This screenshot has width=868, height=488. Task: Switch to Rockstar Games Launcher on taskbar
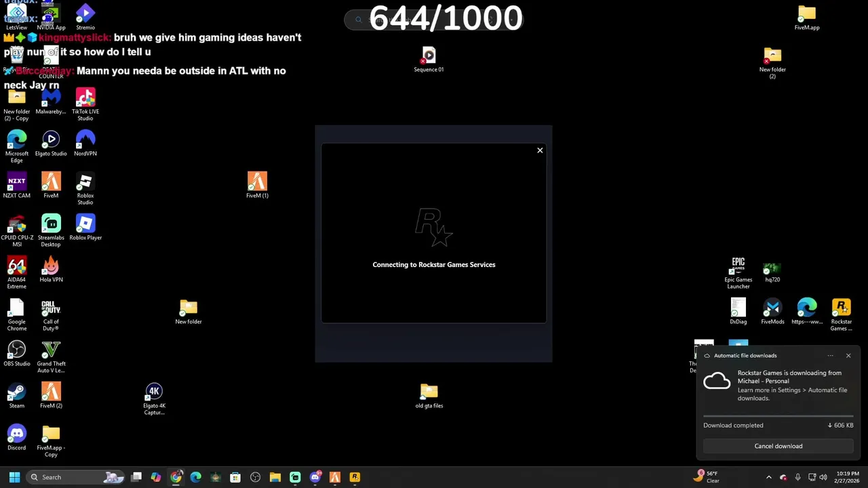354,477
